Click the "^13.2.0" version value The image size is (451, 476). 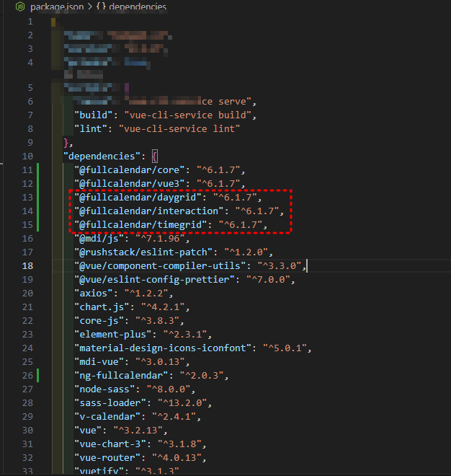(x=182, y=403)
